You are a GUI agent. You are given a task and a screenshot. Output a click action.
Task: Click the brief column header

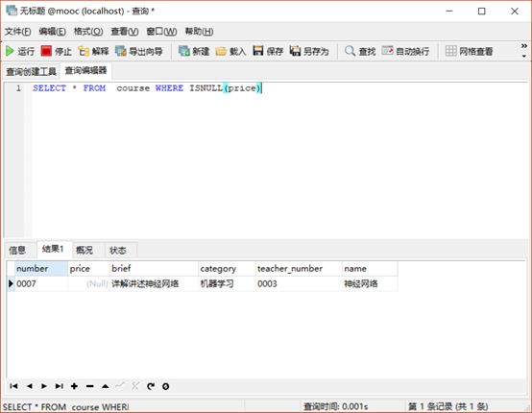coord(154,268)
